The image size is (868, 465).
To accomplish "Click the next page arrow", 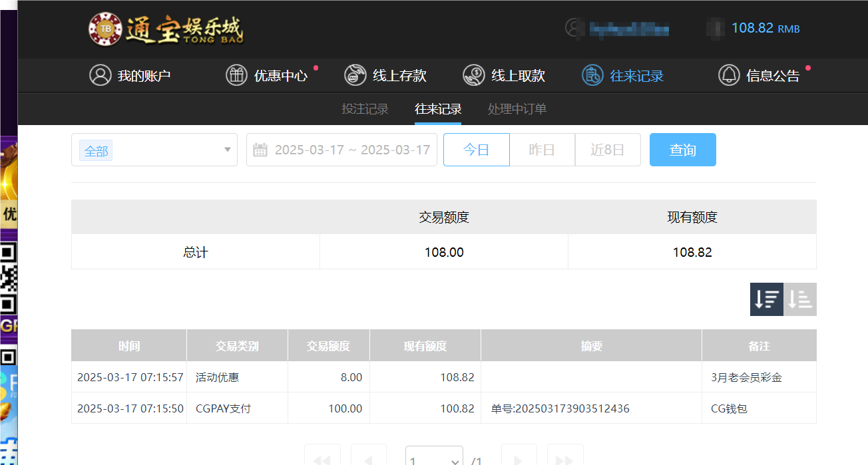I will pyautogui.click(x=519, y=458).
